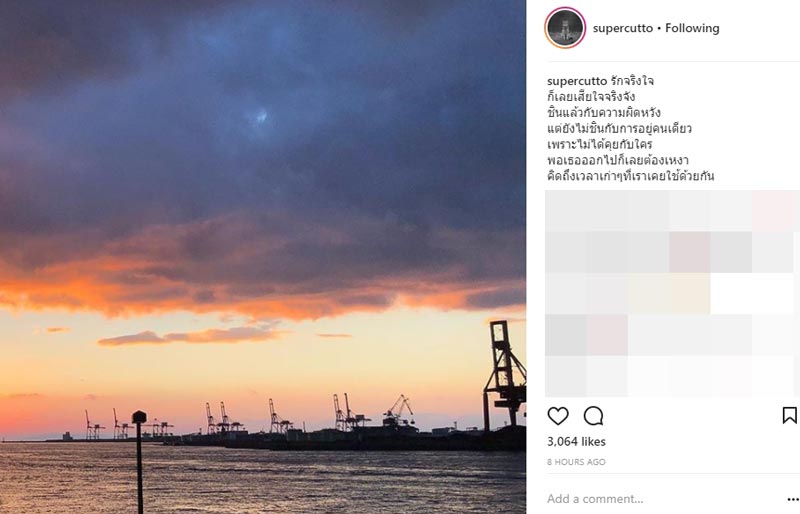Click supercutto username in the post header
The height and width of the screenshot is (514, 800).
pos(620,28)
